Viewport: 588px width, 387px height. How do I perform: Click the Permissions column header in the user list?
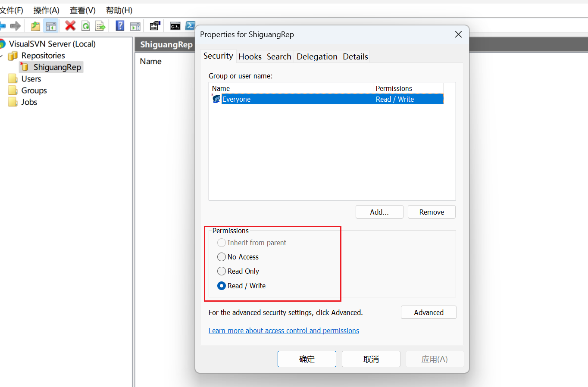[x=408, y=88]
